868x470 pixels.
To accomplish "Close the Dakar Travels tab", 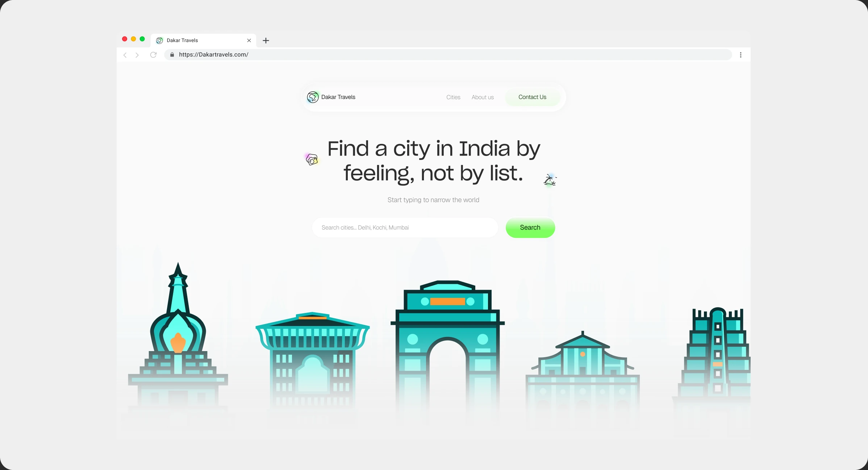I will (x=249, y=40).
